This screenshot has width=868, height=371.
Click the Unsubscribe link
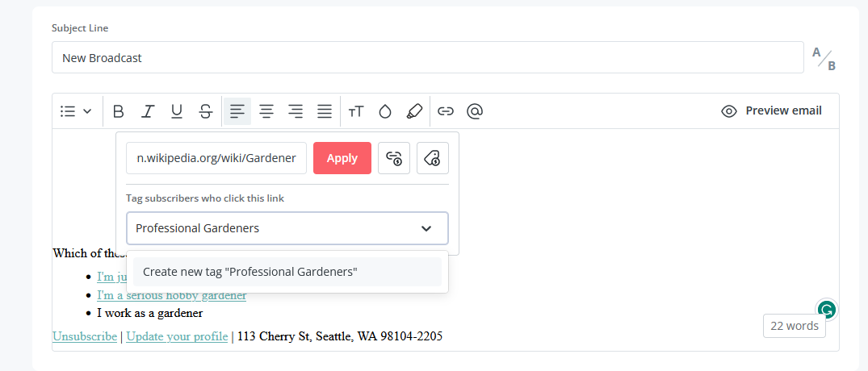click(x=85, y=336)
